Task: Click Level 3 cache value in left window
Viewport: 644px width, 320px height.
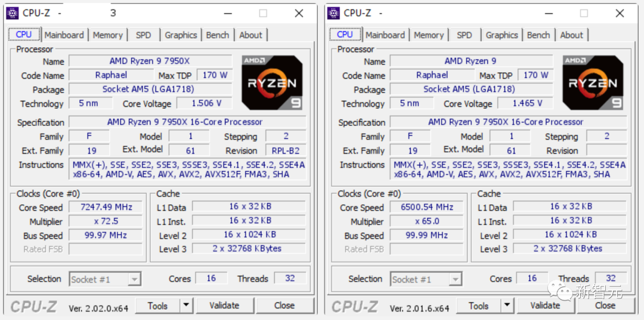Action: [249, 248]
